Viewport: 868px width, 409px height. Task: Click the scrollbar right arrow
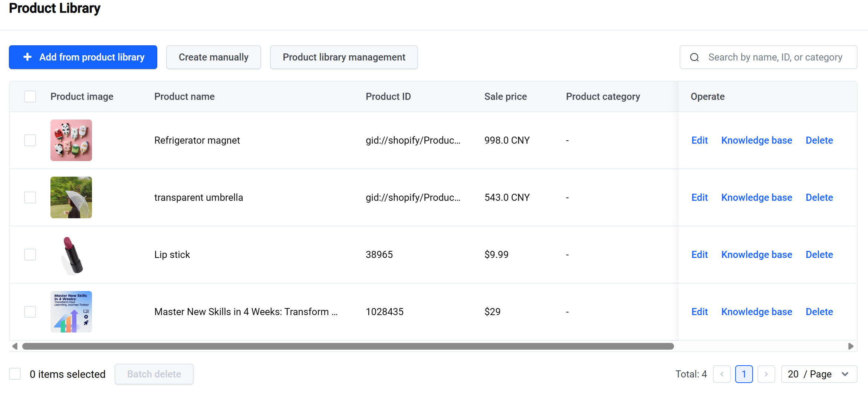pyautogui.click(x=851, y=346)
